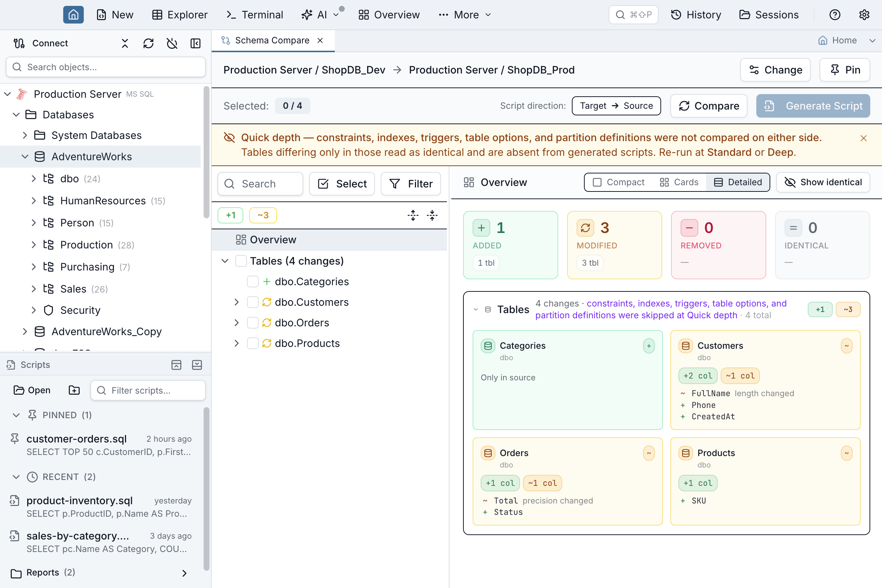Maximize the Scripts panel icon
The width and height of the screenshot is (882, 588).
(176, 365)
